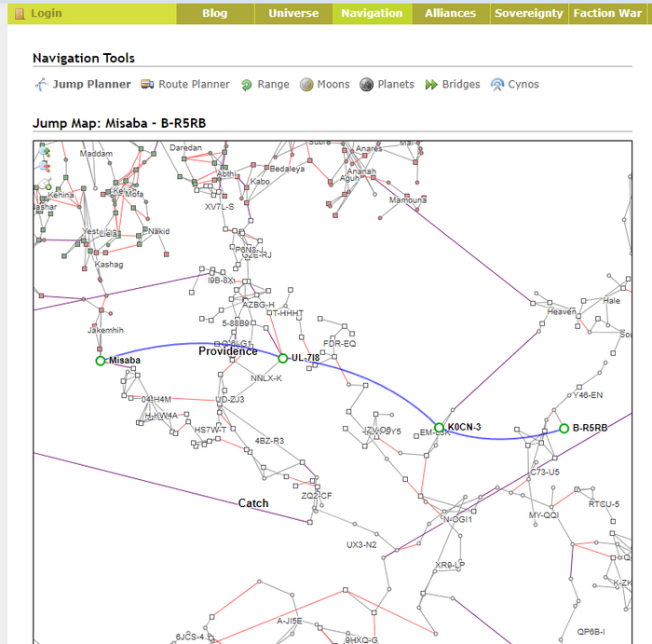Viewport: 652px width, 644px height.
Task: Open the Universe tab
Action: [x=293, y=13]
